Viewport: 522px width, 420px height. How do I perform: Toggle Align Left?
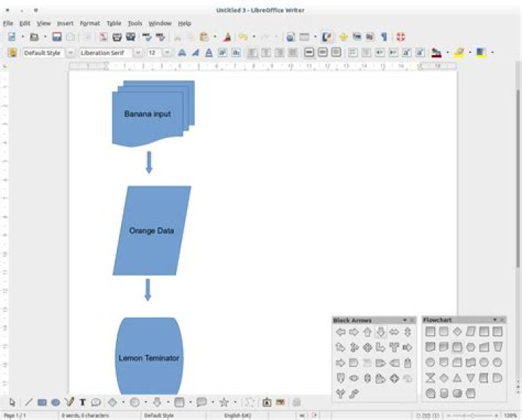[252, 53]
